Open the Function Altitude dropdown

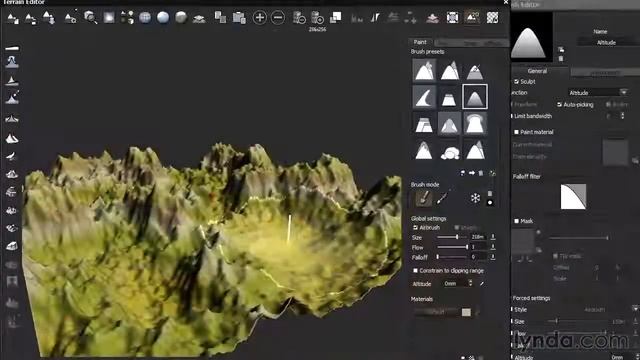pyautogui.click(x=598, y=93)
